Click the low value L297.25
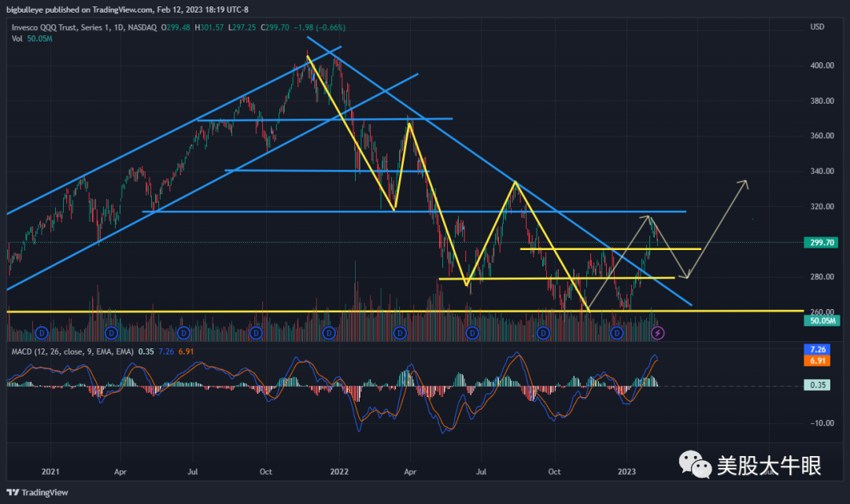The height and width of the screenshot is (504, 850). click(242, 27)
